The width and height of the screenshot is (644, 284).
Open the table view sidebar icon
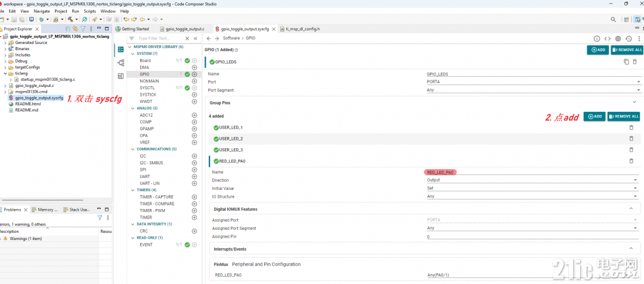click(x=120, y=76)
